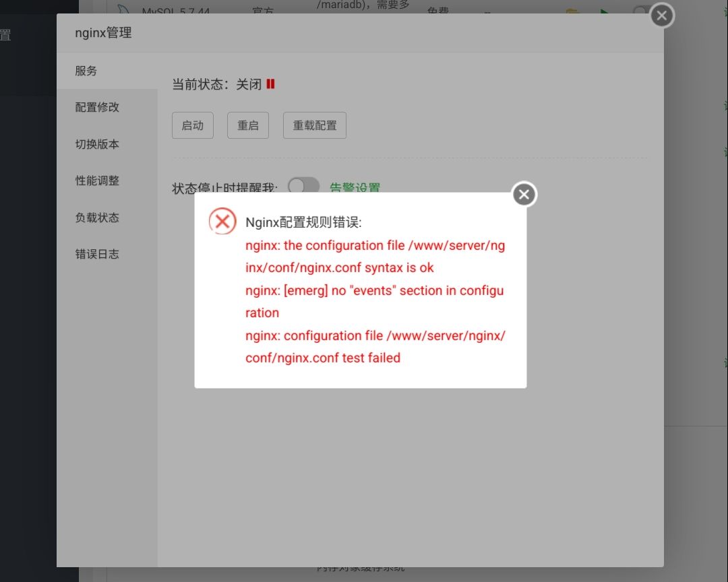Switch to the 配置修改 tab

tap(107, 107)
